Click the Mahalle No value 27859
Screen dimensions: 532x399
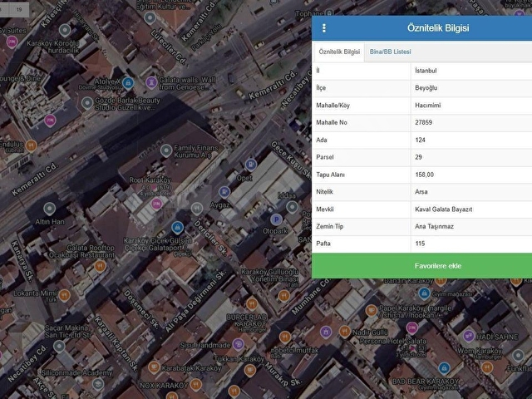coord(423,122)
